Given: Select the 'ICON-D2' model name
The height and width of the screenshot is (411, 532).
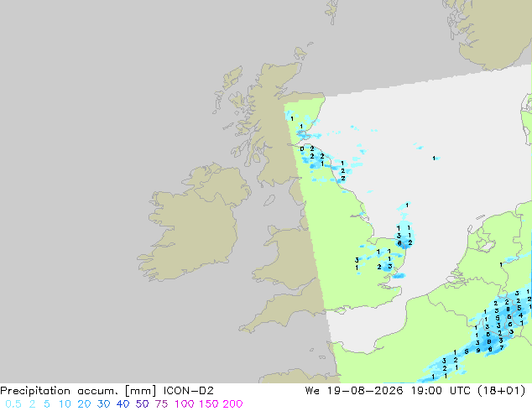Looking at the screenshot, I should (189, 391).
